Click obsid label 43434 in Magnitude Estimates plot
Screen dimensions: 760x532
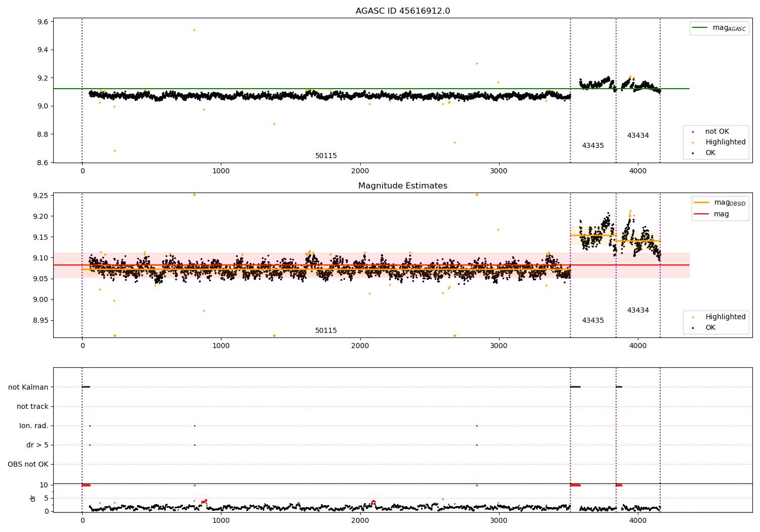tap(638, 311)
